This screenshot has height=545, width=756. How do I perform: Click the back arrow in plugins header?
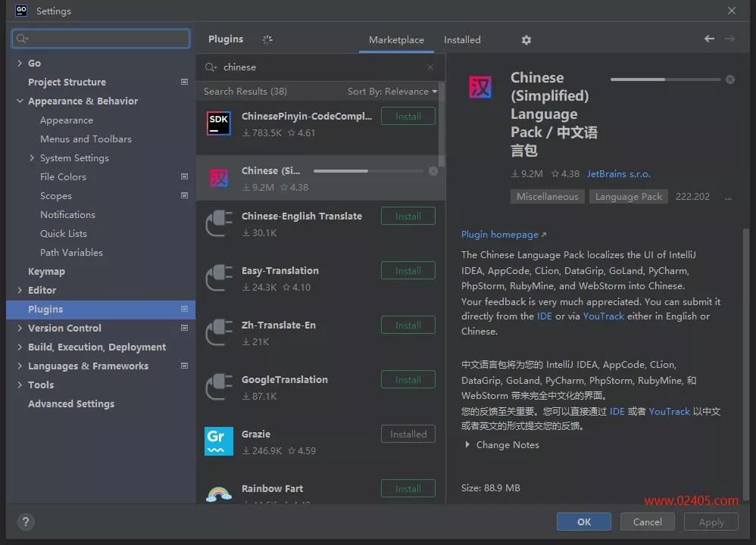tap(709, 39)
